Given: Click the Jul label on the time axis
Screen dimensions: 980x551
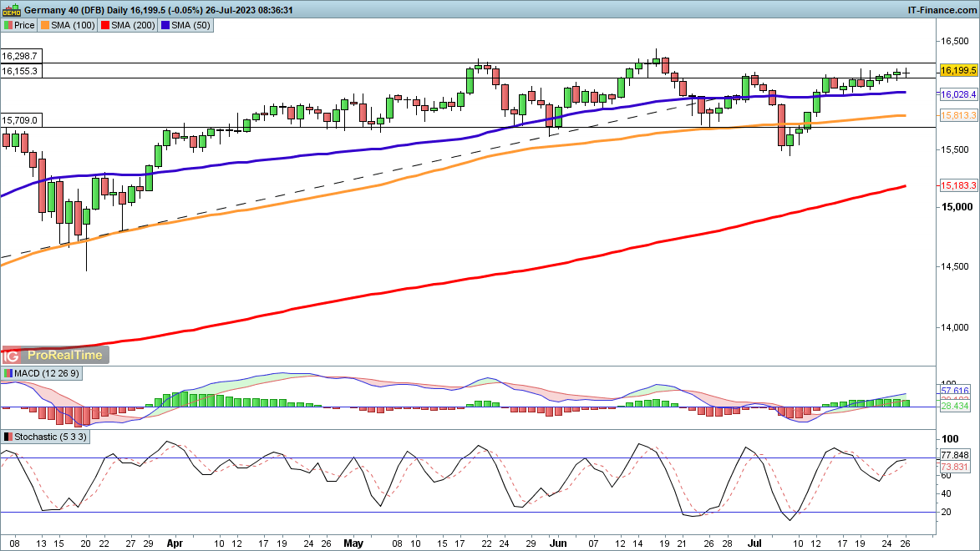Looking at the screenshot, I should click(754, 543).
